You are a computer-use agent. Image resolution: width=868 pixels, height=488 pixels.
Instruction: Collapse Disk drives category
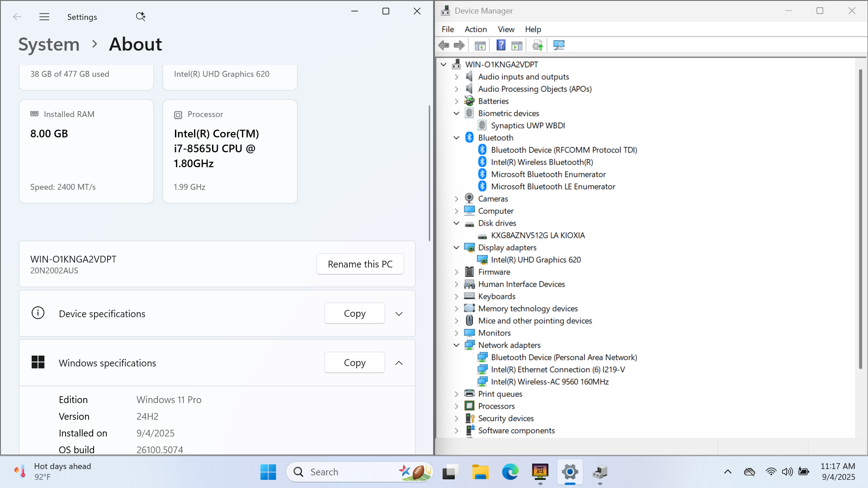tap(456, 223)
